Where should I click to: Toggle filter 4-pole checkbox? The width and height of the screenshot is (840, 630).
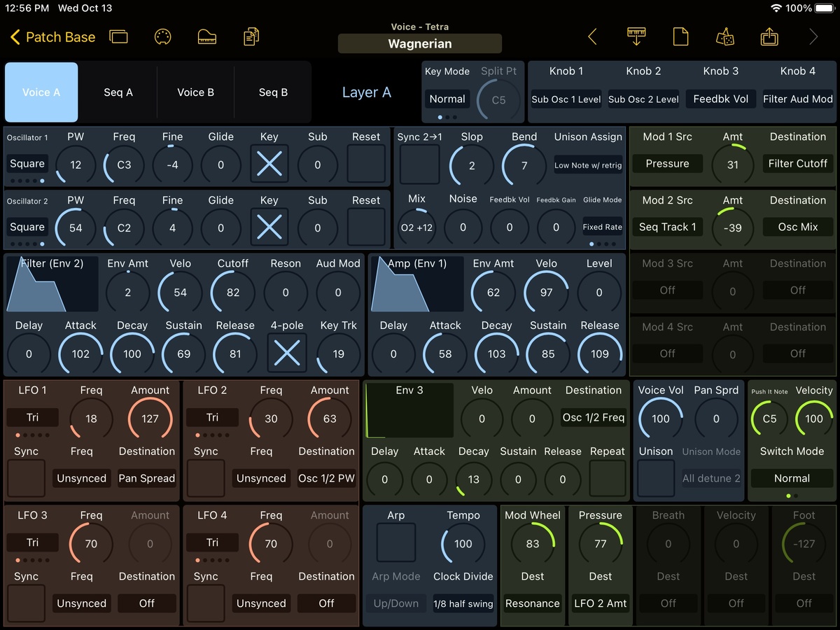coord(287,353)
